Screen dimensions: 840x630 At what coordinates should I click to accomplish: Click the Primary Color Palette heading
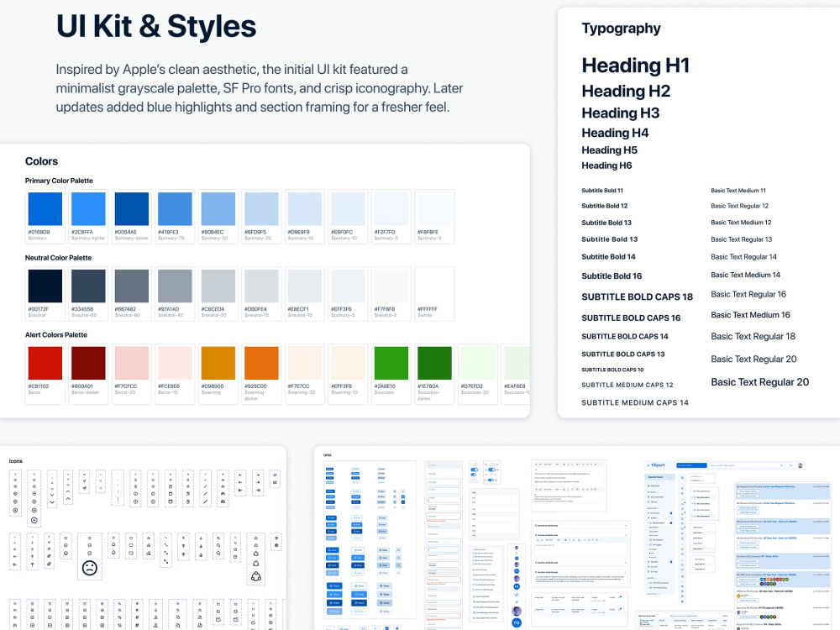pyautogui.click(x=59, y=181)
